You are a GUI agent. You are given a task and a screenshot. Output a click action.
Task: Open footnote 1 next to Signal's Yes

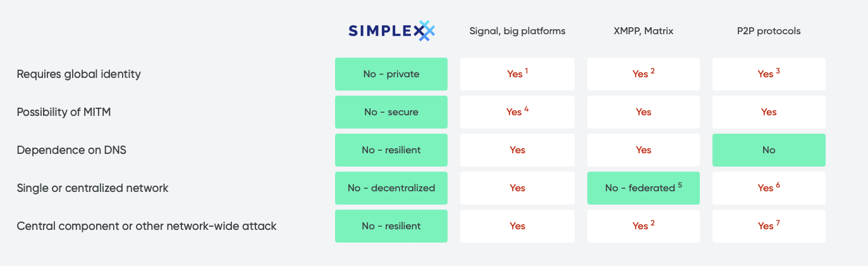(x=526, y=71)
